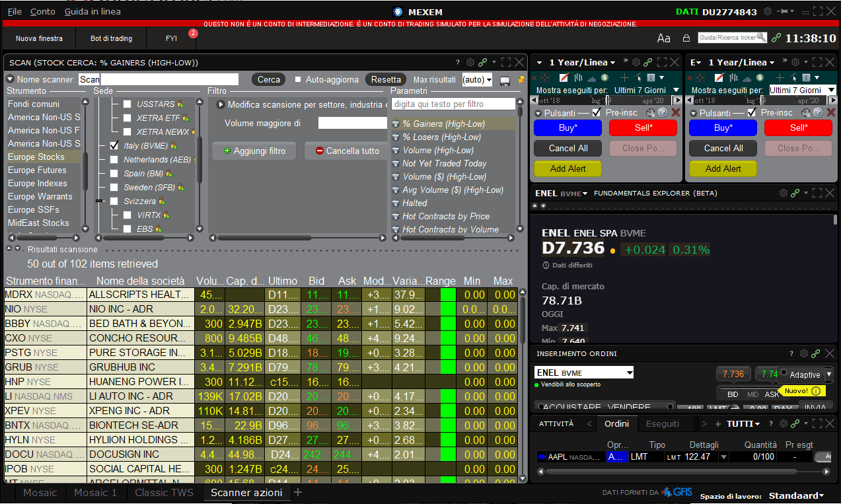Viewport: 841px width, 504px height.
Task: Click the red pencil annotate icon in left chart
Action: (564, 77)
